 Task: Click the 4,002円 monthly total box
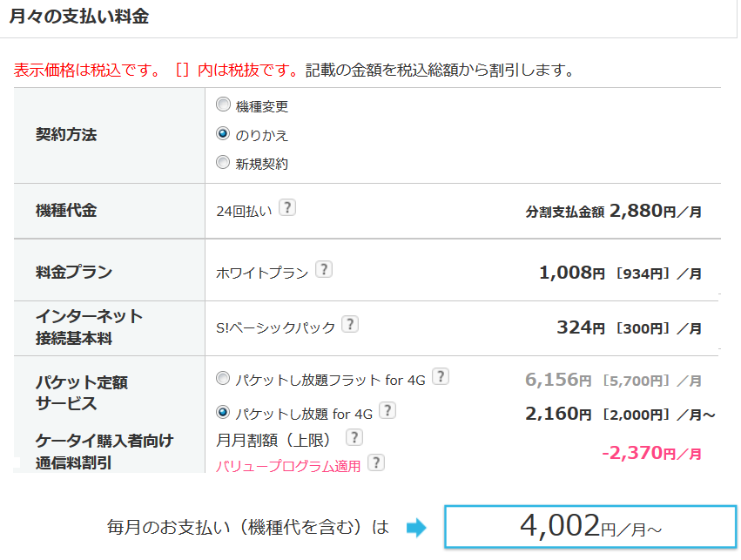(589, 526)
